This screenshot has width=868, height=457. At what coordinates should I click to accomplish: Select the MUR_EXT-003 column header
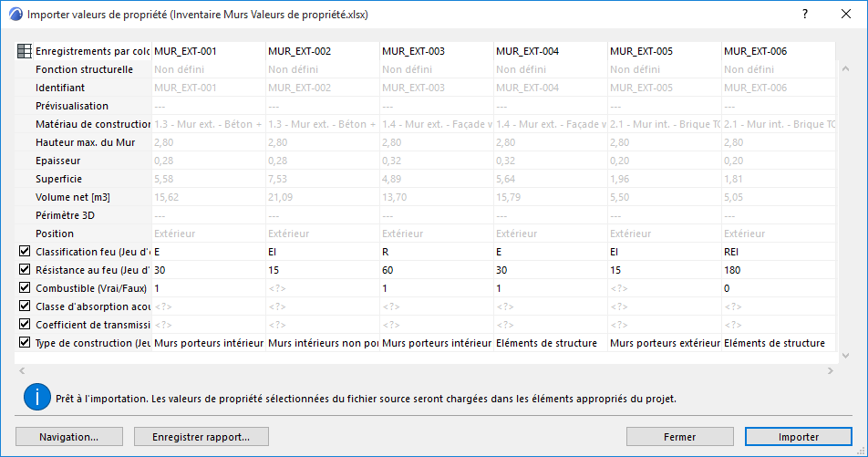point(437,51)
